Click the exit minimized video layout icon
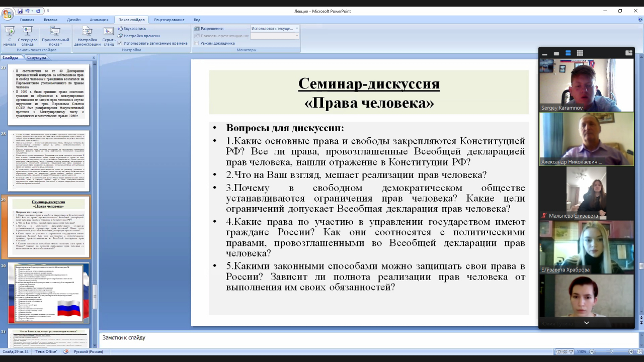The width and height of the screenshot is (644, 362). (628, 53)
